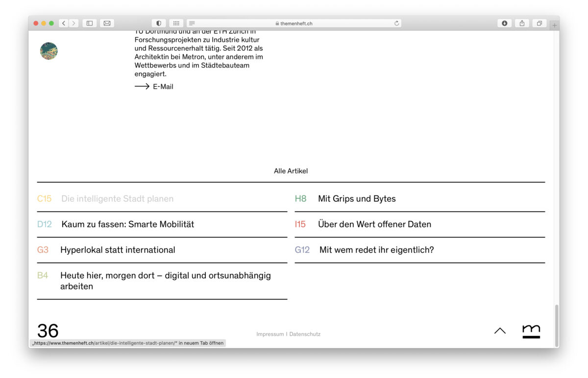Reload the page with the refresh icon
Screen dimensions: 588x378
pyautogui.click(x=396, y=23)
